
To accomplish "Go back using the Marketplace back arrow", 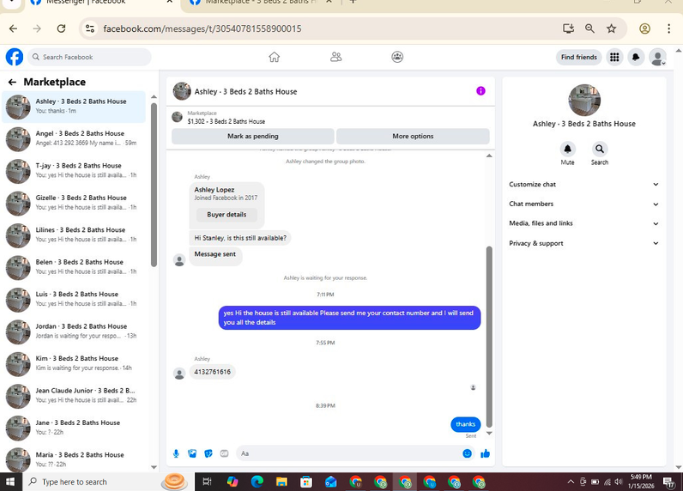I will 12,82.
